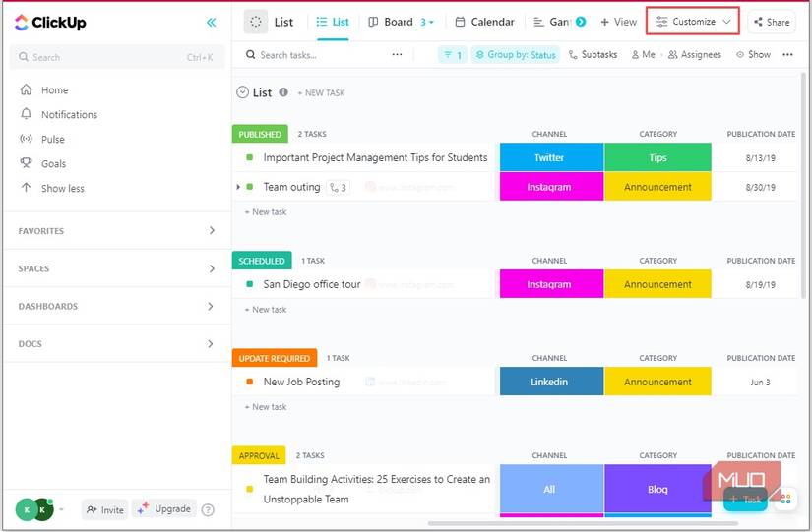Click Invite button

pos(104,510)
